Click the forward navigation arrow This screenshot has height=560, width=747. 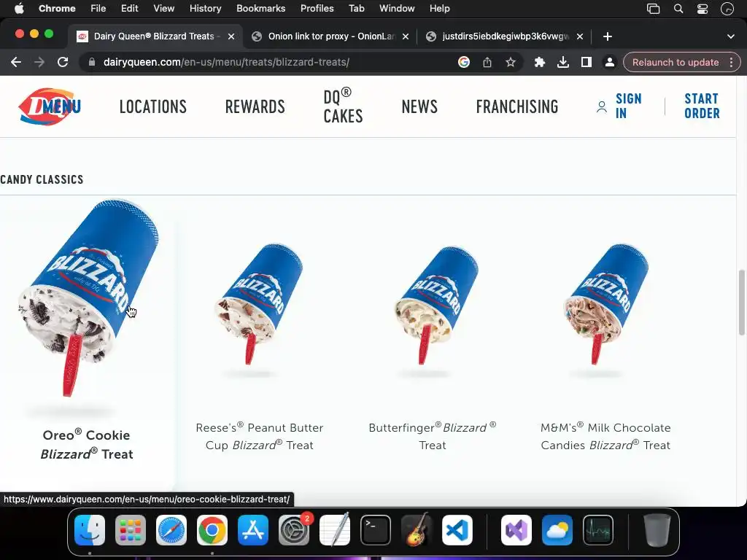(x=39, y=63)
